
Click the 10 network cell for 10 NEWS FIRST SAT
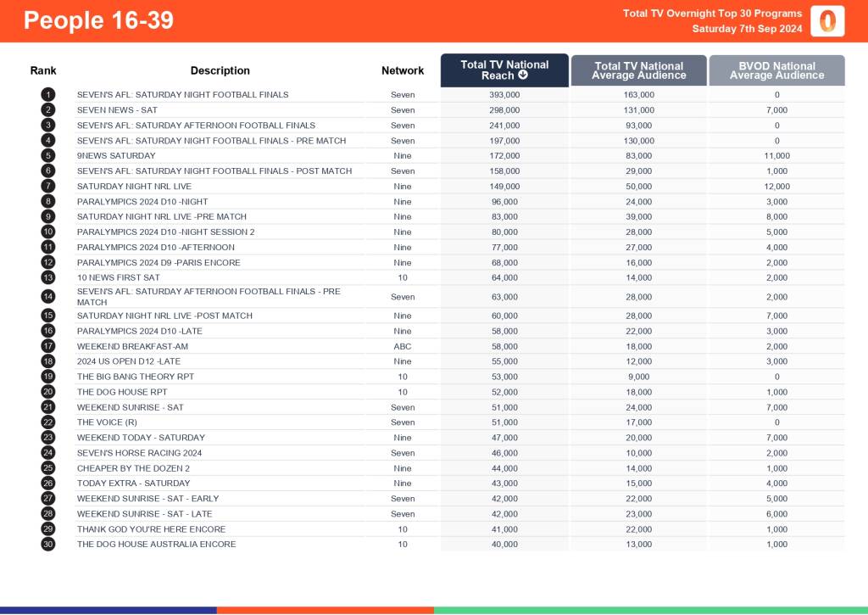pos(403,277)
